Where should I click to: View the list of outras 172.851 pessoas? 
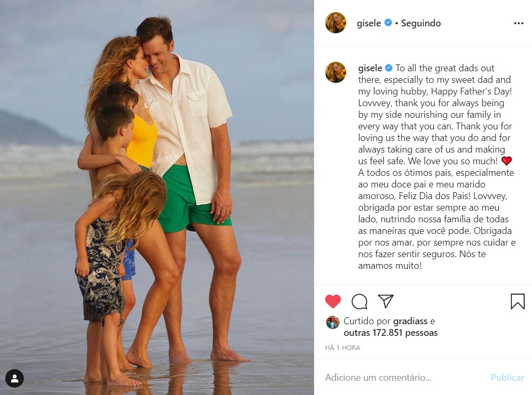391,333
